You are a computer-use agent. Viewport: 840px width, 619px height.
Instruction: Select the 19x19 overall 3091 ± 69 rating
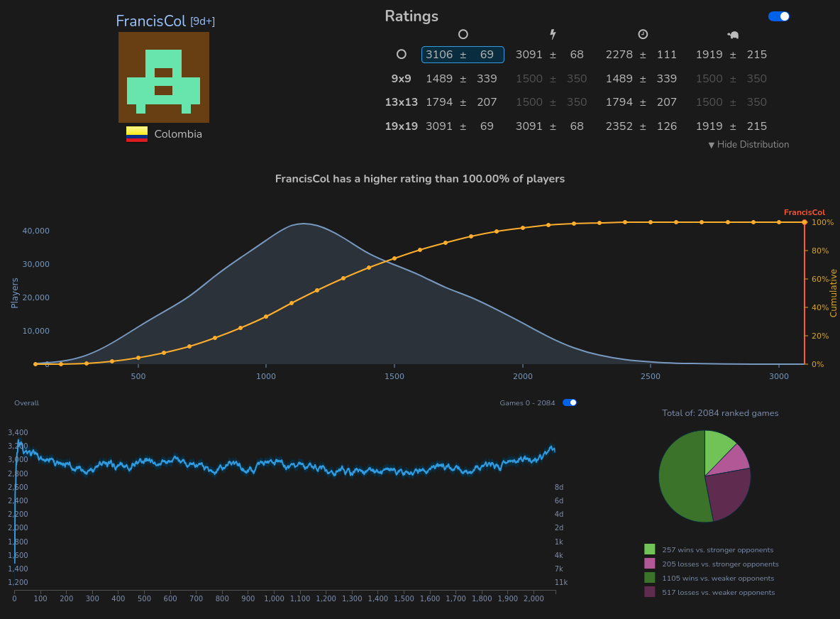click(460, 126)
